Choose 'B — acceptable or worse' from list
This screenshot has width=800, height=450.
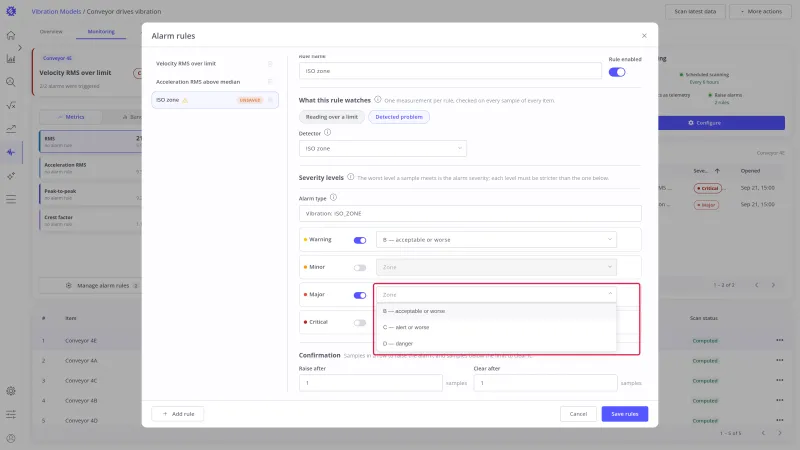496,311
